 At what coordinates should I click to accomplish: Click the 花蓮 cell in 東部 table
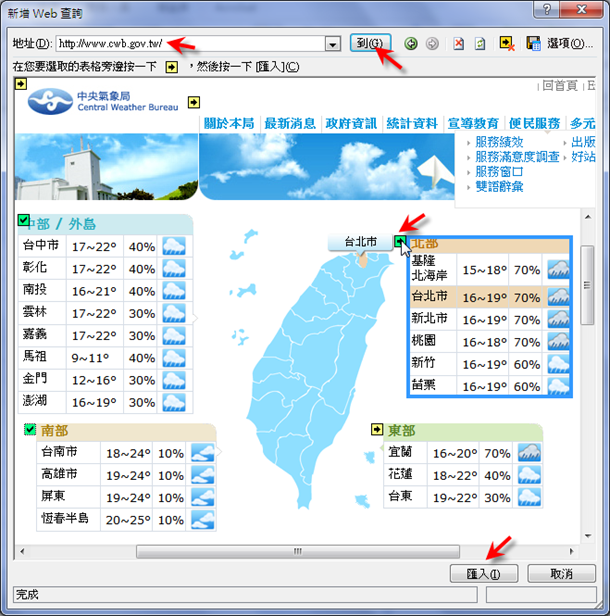click(405, 475)
